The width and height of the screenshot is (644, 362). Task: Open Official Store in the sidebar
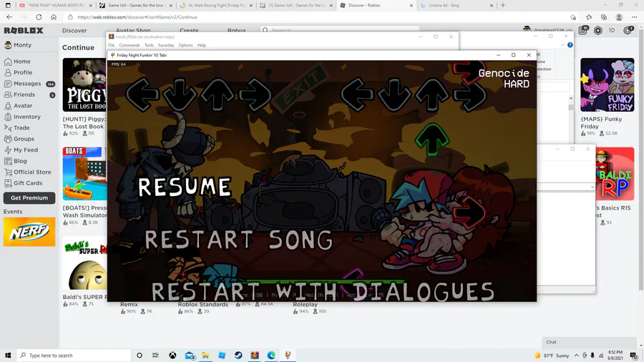coord(28,172)
